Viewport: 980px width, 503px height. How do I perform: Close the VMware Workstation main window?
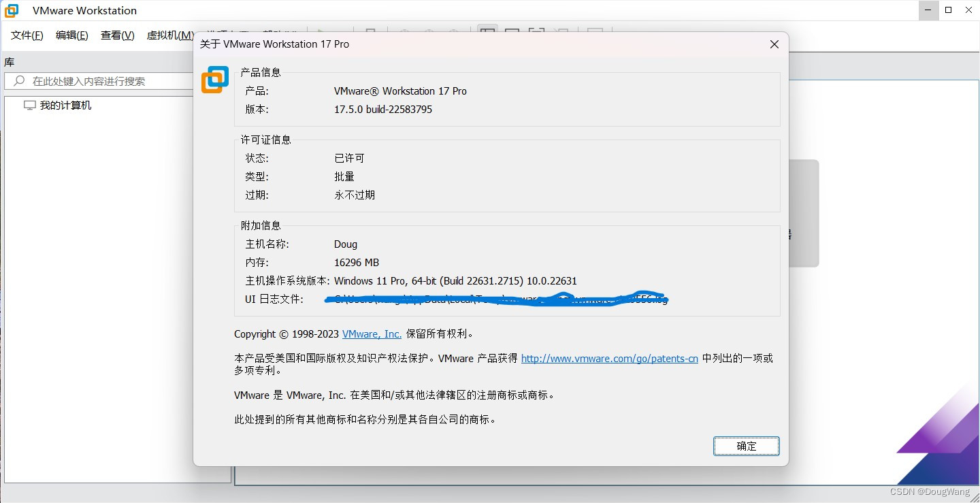(x=969, y=10)
